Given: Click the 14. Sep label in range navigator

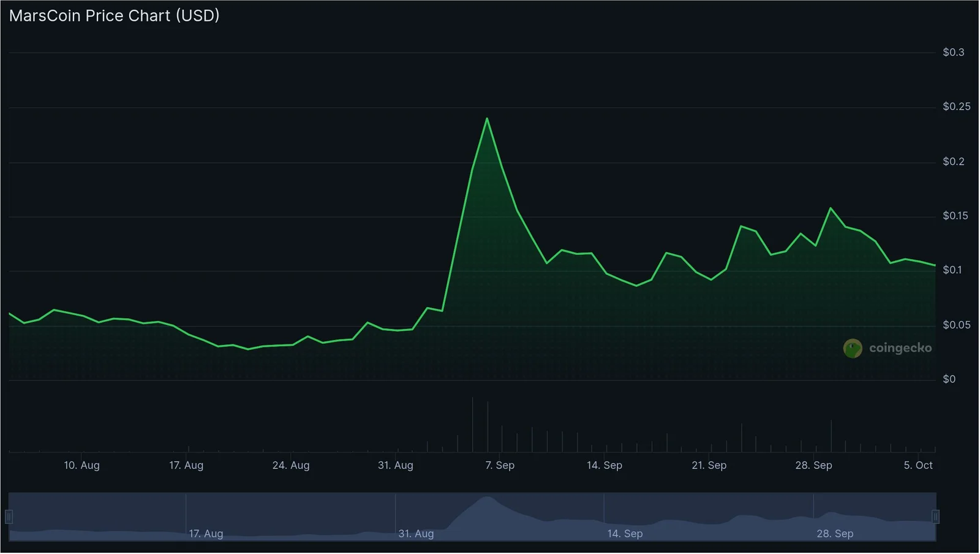Looking at the screenshot, I should 625,534.
